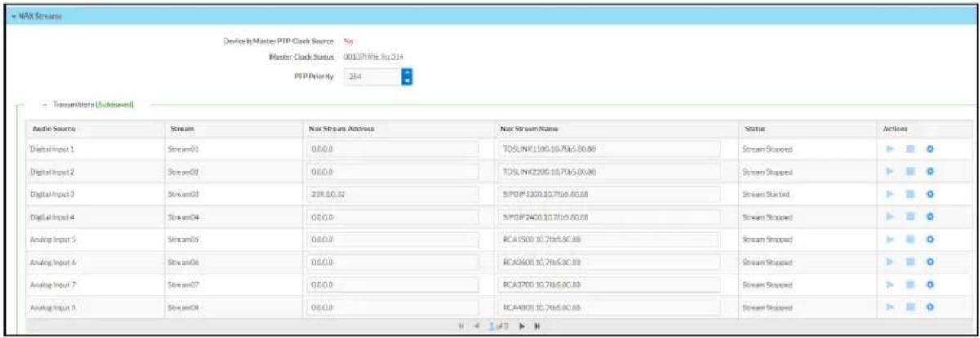Start the Analog Input 5 stream
The height and width of the screenshot is (338, 980).
pos(890,241)
